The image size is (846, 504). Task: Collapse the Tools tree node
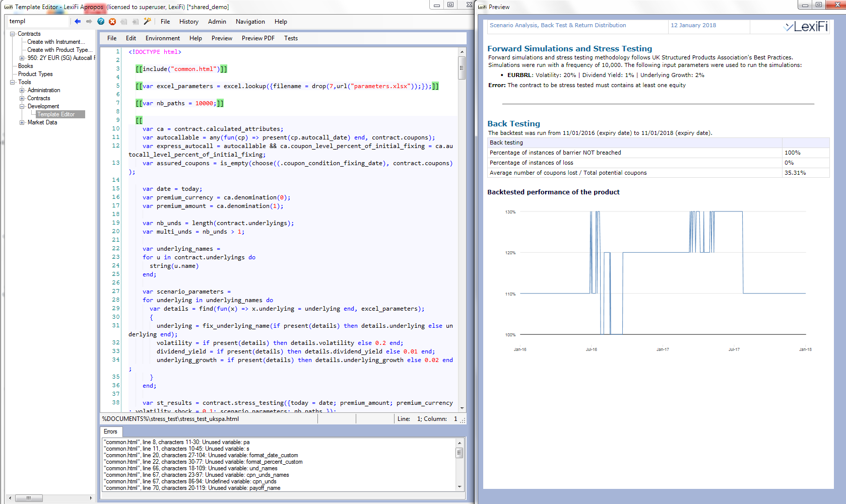click(x=13, y=82)
